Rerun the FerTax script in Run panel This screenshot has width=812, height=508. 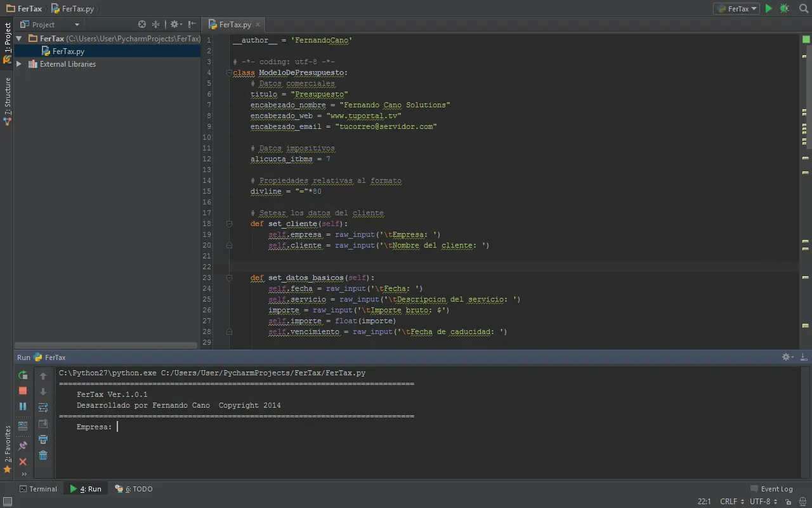23,375
